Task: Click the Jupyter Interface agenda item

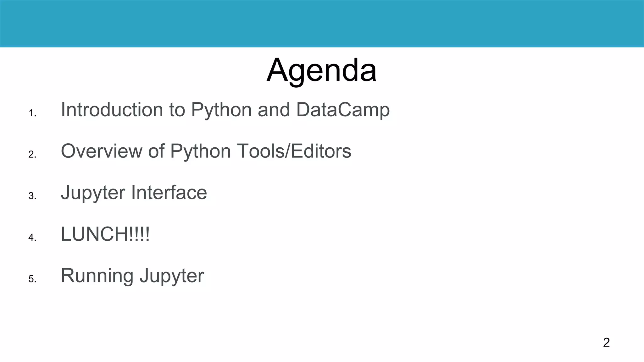Action: 134,193
